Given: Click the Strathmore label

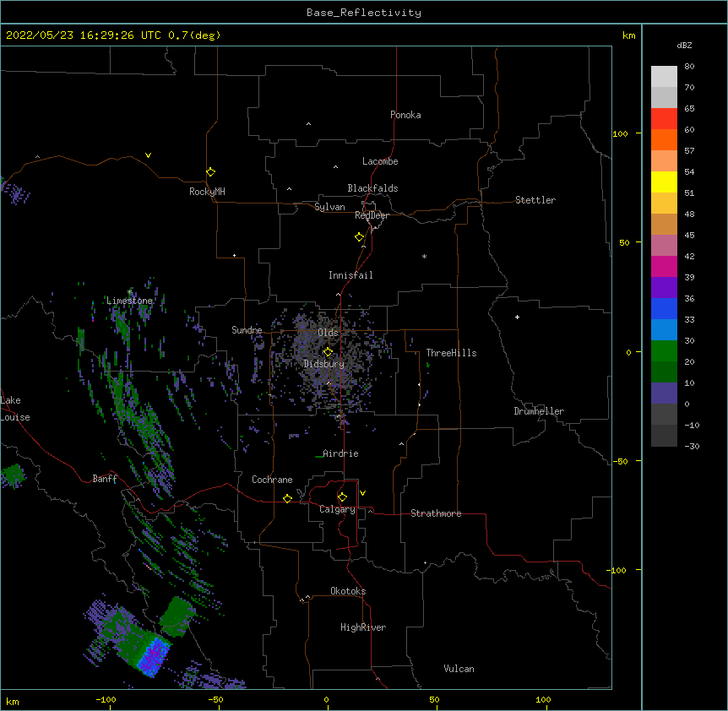Looking at the screenshot, I should click(436, 513).
